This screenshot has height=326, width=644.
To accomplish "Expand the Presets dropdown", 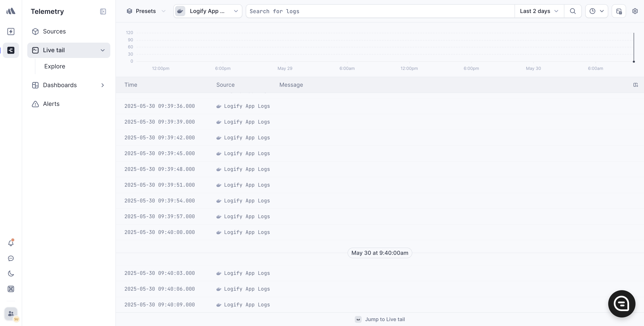I will coord(146,11).
